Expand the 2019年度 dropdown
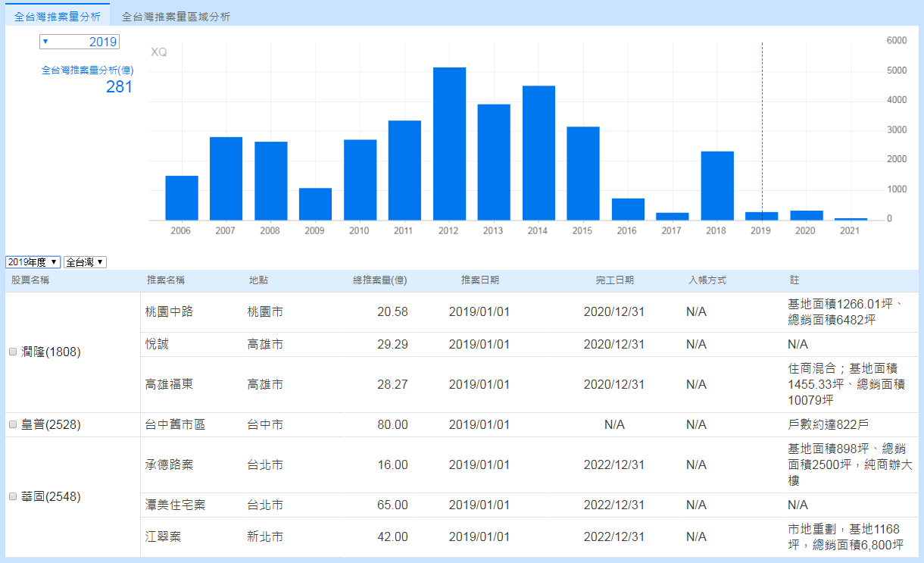 [33, 262]
